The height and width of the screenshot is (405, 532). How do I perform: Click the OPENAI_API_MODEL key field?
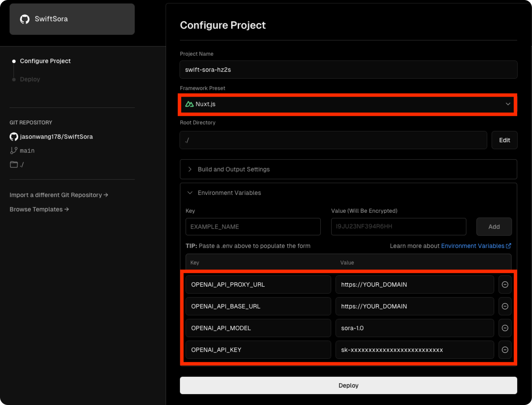(x=258, y=328)
